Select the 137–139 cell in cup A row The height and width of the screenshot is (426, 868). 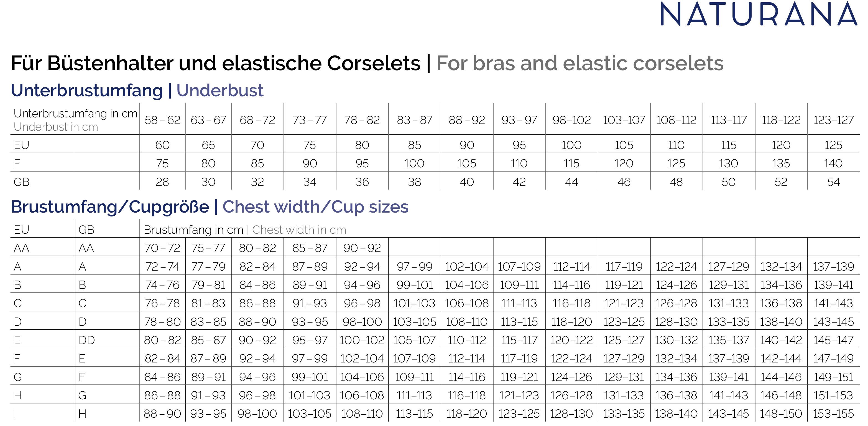click(x=833, y=267)
